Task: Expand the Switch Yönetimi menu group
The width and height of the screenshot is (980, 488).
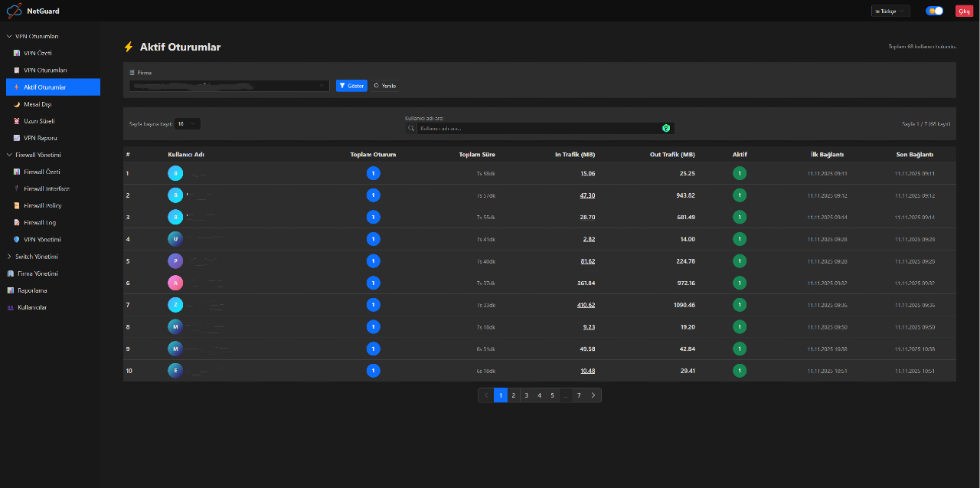Action: pos(36,257)
